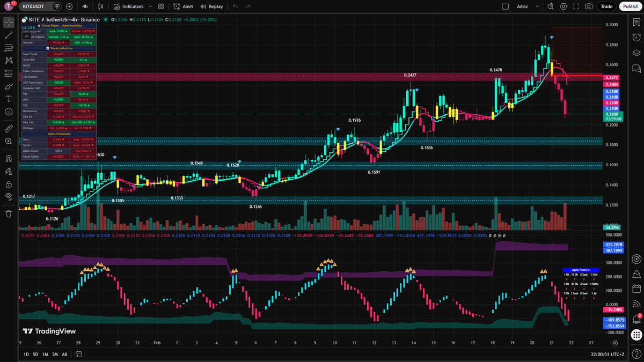Viewport: 644px width, 362px height.
Task: Click the trash remove objects icon
Action: (x=9, y=214)
